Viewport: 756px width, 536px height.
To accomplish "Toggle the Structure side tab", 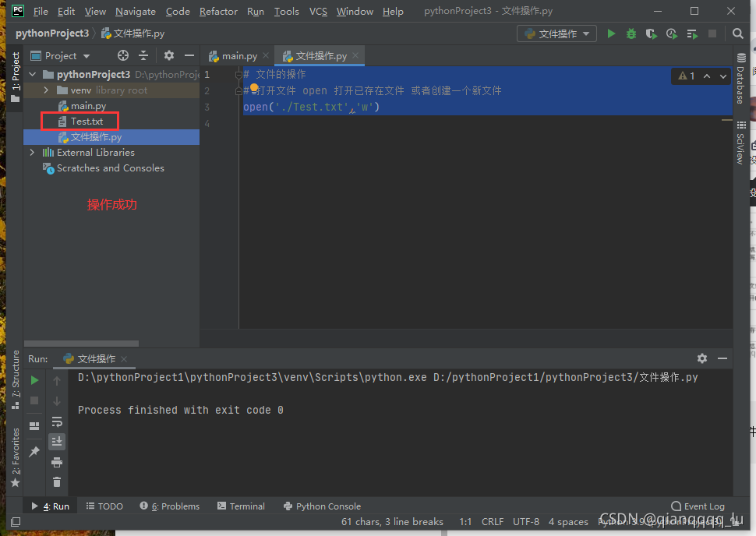I will click(16, 379).
